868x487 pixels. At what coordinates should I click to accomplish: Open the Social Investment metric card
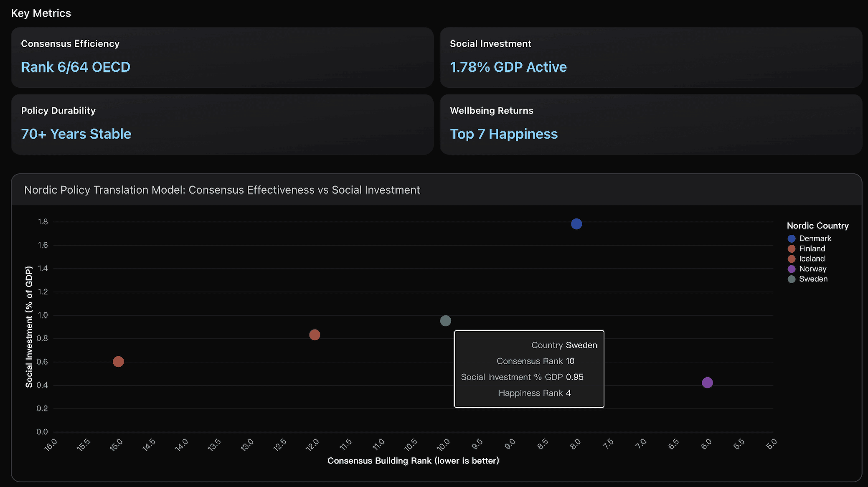coord(651,57)
